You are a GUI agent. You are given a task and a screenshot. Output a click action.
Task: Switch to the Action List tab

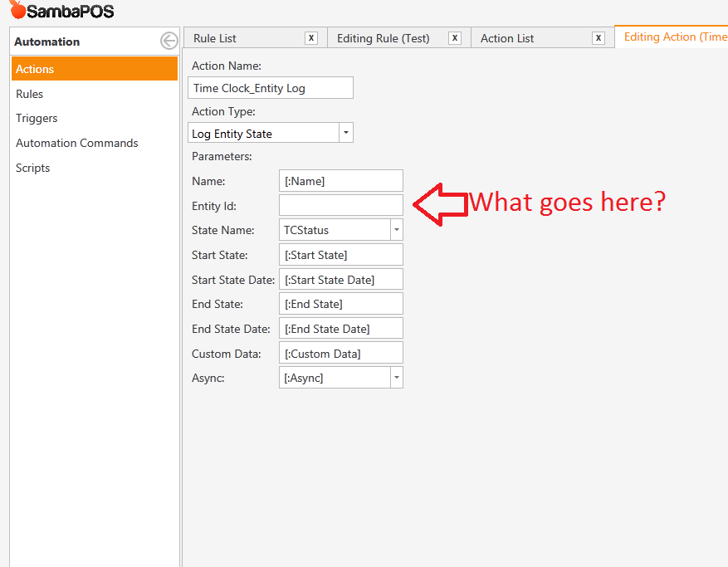coord(507,38)
